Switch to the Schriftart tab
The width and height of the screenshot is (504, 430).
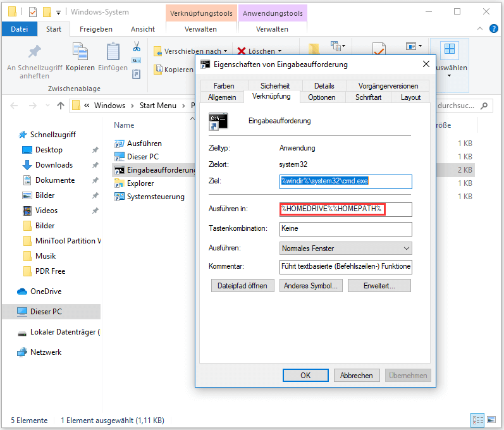369,97
